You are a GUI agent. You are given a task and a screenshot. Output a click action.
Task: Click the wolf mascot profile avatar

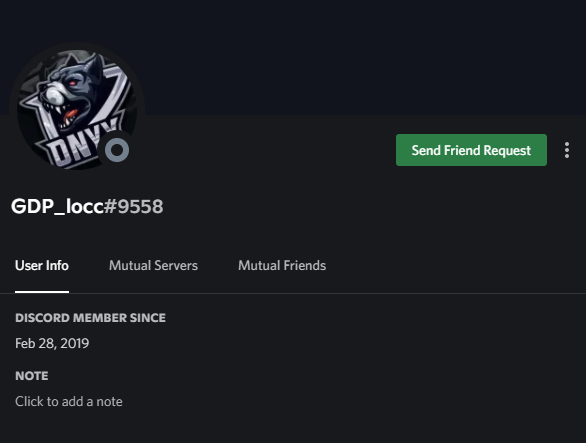click(77, 109)
